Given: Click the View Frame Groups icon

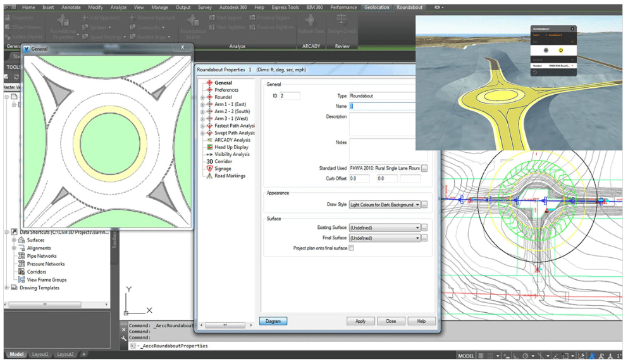Looking at the screenshot, I should [22, 280].
